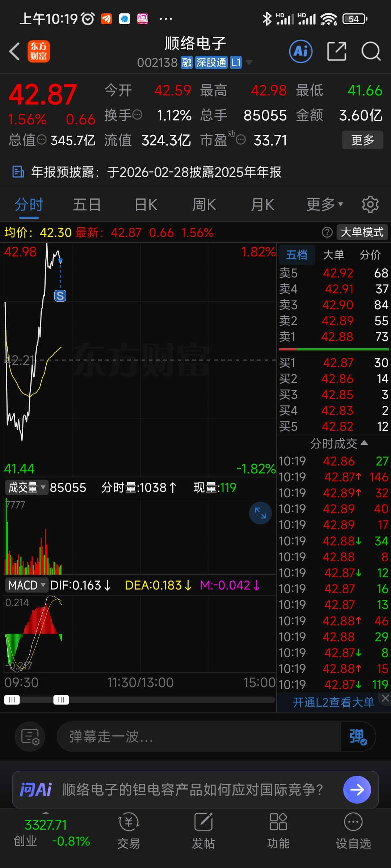
Task: Select the 分价 tab
Action: coord(370,255)
